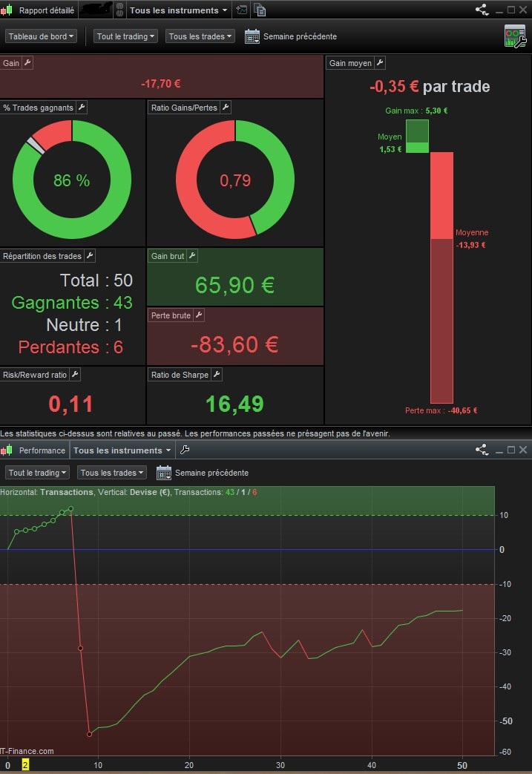The height and width of the screenshot is (774, 532).
Task: Click the % Trades gagnants wrench icon
Action: point(82,107)
